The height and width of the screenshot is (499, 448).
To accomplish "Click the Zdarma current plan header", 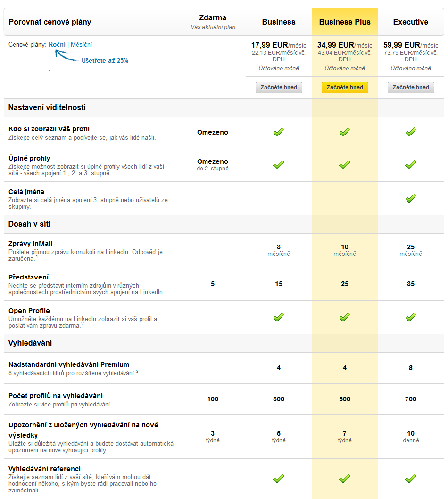I will pyautogui.click(x=213, y=22).
